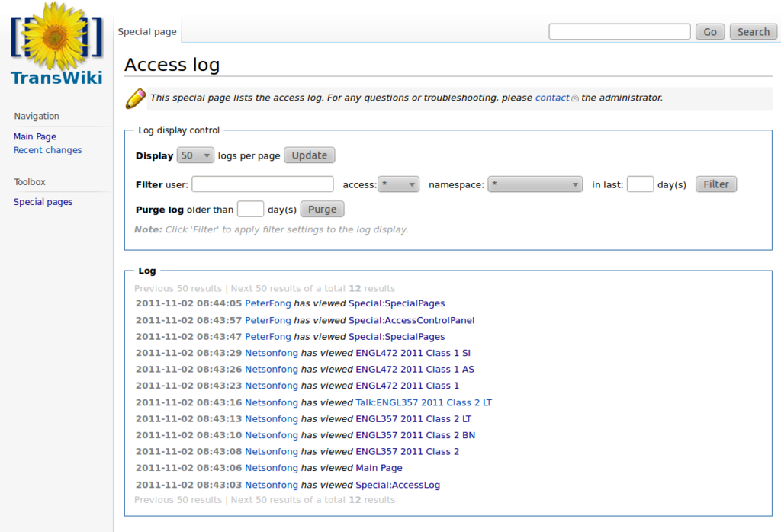
Task: Open the contact administrator link
Action: click(552, 98)
